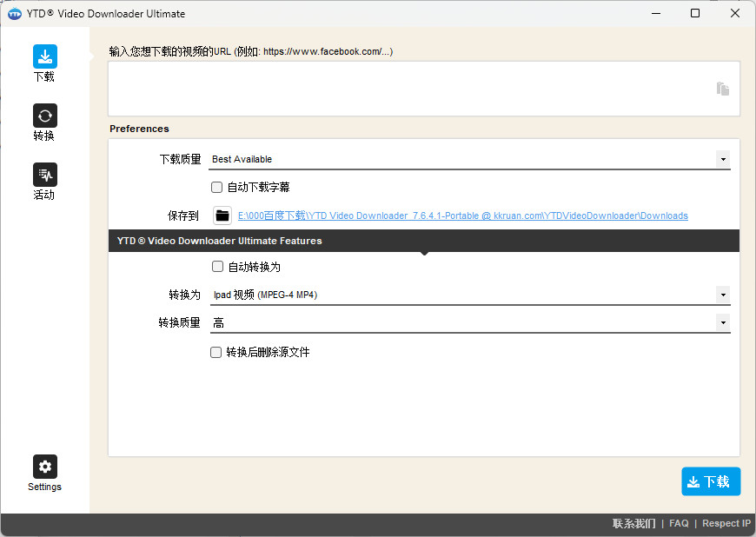Enable 自动下载字幕 checkbox

217,187
